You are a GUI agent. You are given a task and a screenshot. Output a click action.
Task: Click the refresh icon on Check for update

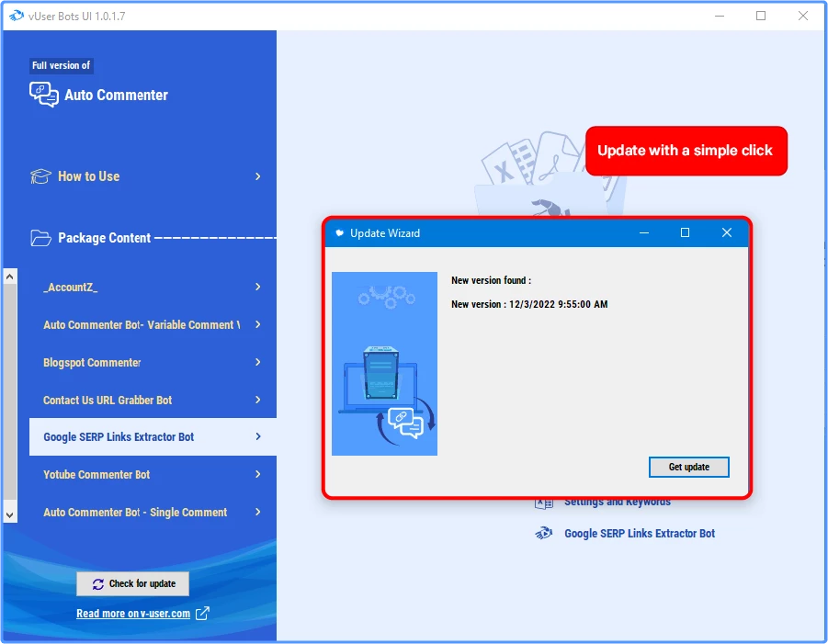point(98,583)
